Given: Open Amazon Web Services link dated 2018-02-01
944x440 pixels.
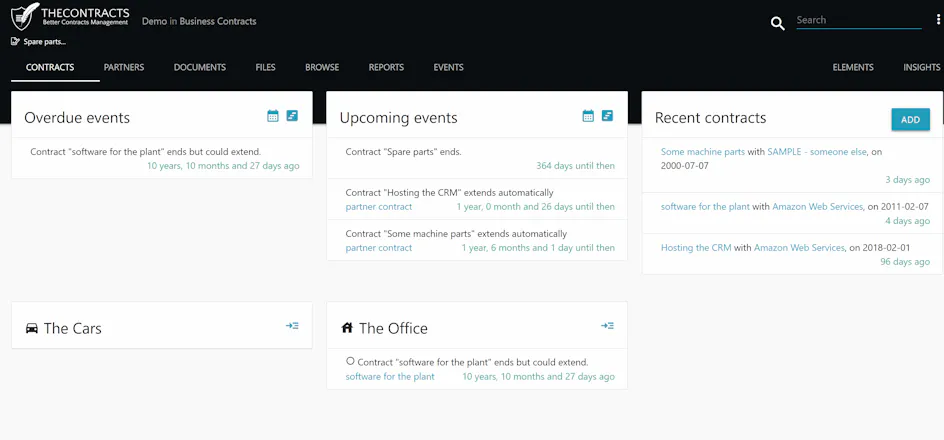Looking at the screenshot, I should 800,247.
